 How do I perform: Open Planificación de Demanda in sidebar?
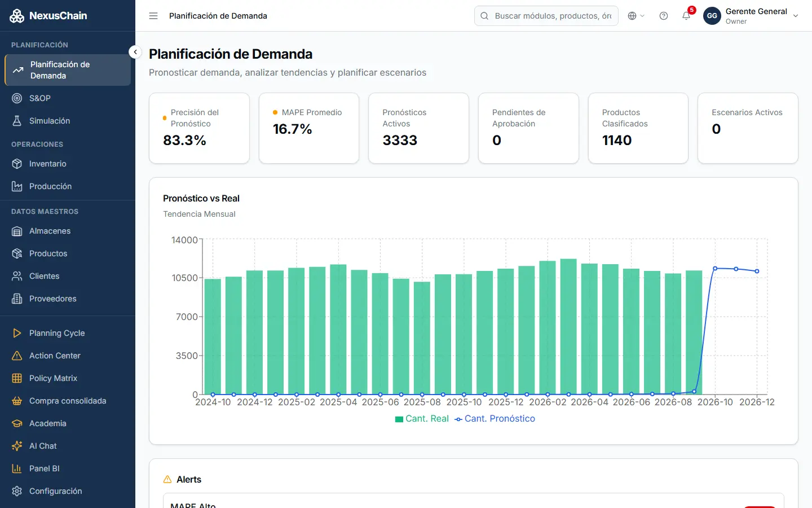click(x=68, y=70)
